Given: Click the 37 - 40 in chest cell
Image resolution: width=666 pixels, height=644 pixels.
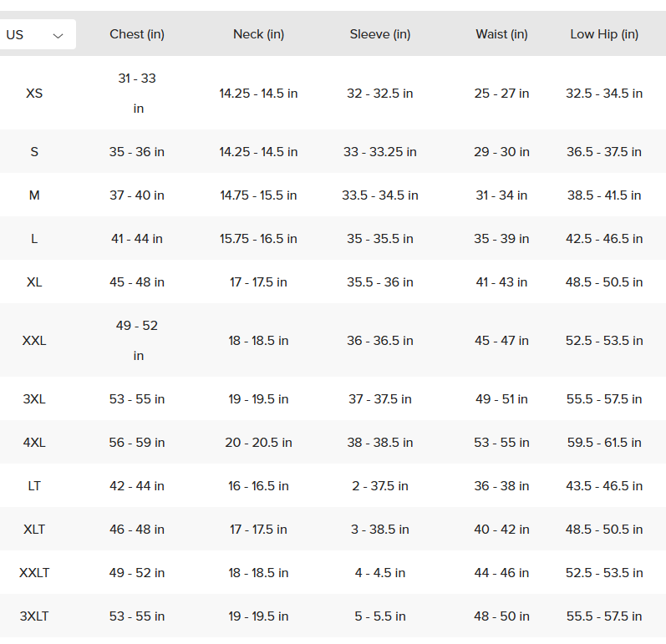Looking at the screenshot, I should 137,195.
